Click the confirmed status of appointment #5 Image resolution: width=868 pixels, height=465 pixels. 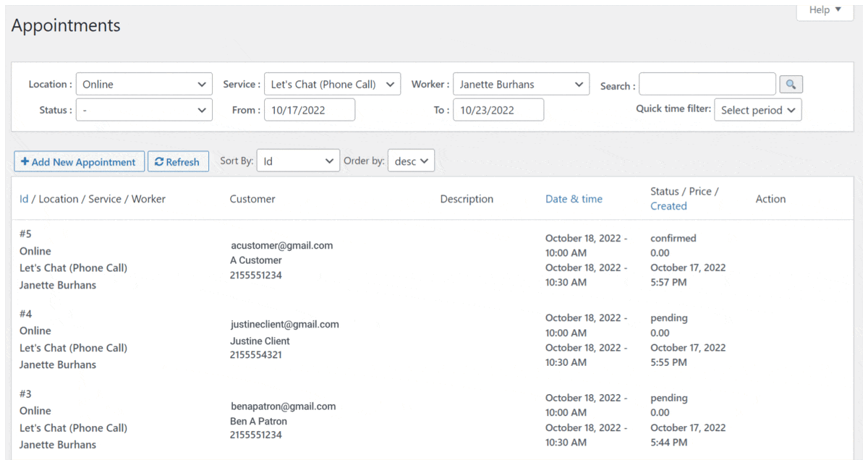[x=673, y=238]
